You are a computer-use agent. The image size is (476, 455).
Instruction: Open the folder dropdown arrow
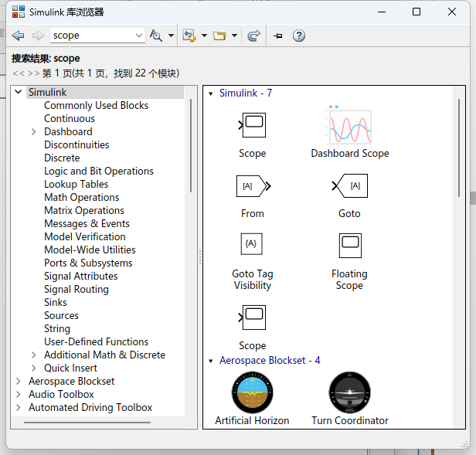pos(234,36)
